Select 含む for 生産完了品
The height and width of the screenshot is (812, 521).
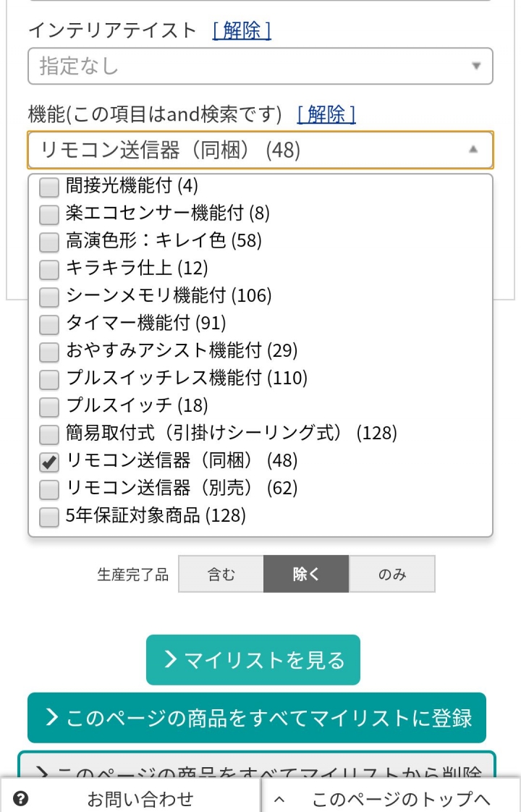pyautogui.click(x=221, y=574)
